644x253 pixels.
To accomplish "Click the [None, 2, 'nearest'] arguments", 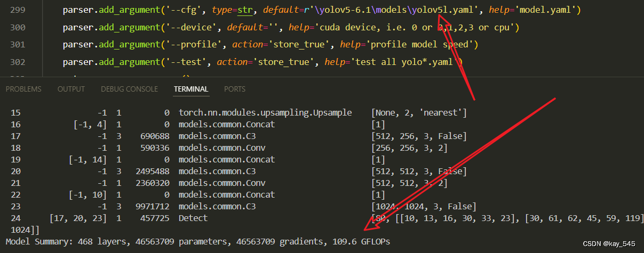I will [x=419, y=113].
